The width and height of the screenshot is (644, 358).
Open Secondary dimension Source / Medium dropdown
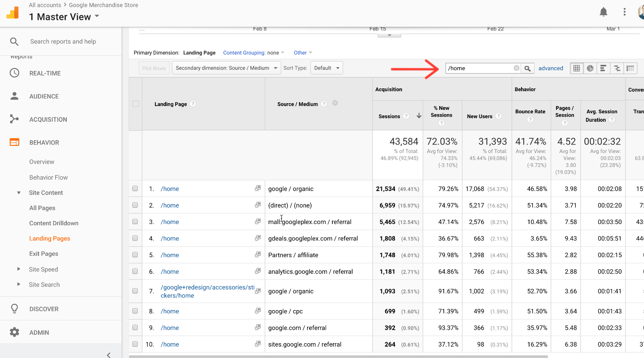click(x=226, y=68)
